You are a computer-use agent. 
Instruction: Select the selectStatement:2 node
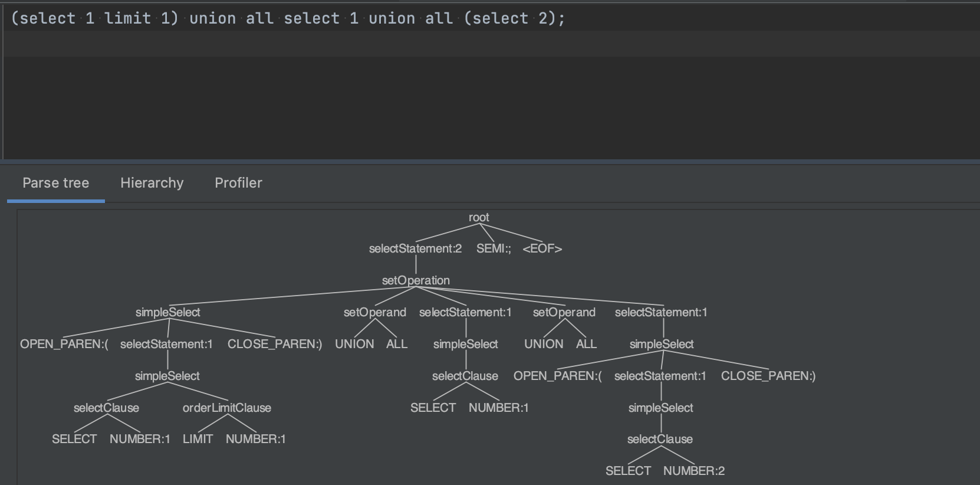click(415, 248)
